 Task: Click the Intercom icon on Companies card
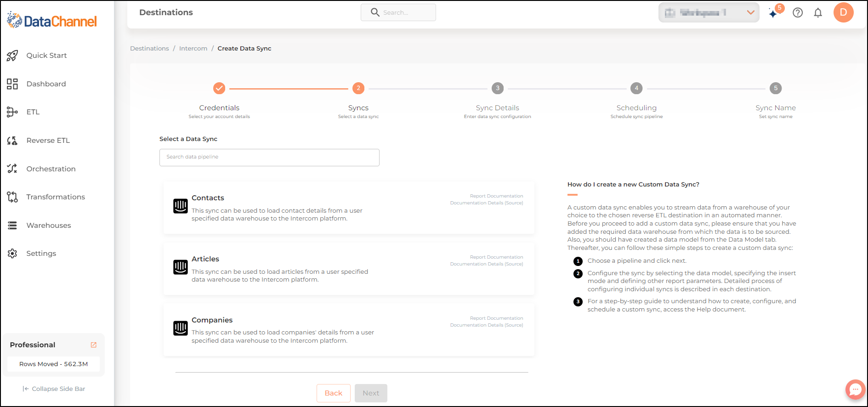180,328
